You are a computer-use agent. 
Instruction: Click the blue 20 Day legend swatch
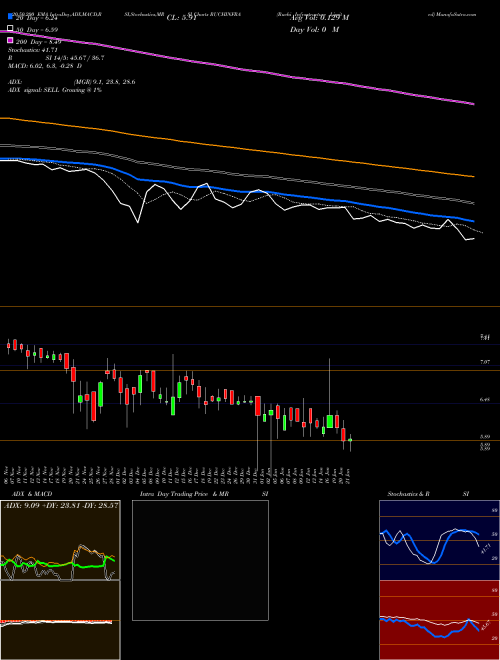pyautogui.click(x=11, y=17)
